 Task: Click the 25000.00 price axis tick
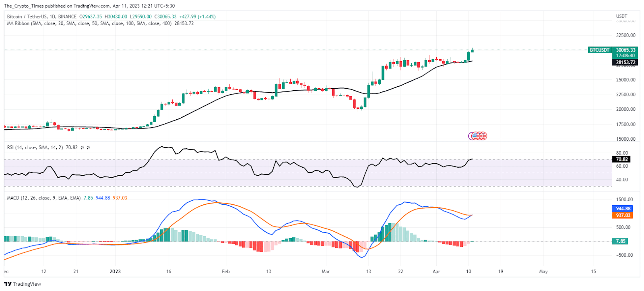coord(626,80)
